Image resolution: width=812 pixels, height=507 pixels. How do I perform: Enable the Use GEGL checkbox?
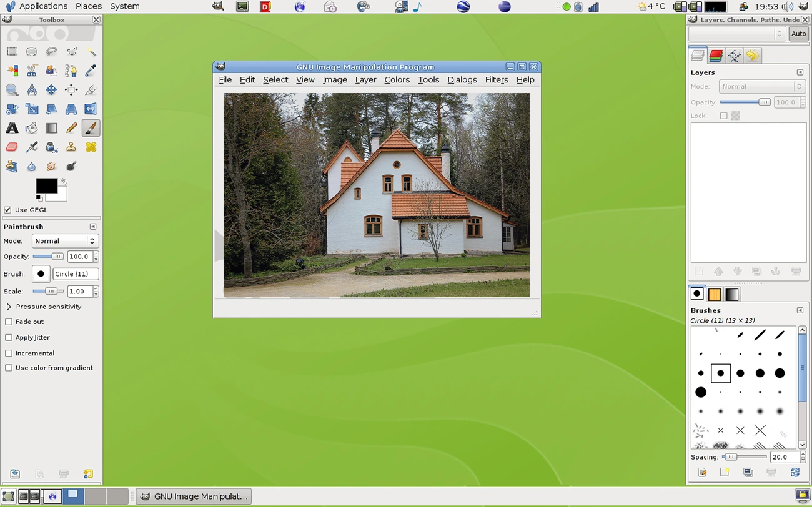tap(7, 210)
